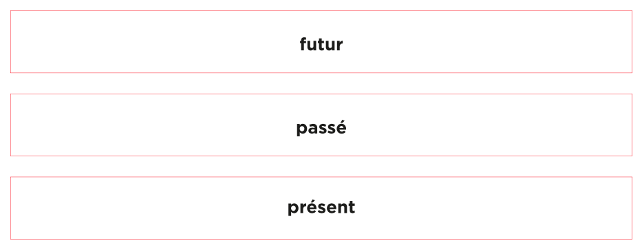Select the bottom choice labeled présent
This screenshot has height=252, width=644.
tap(321, 208)
